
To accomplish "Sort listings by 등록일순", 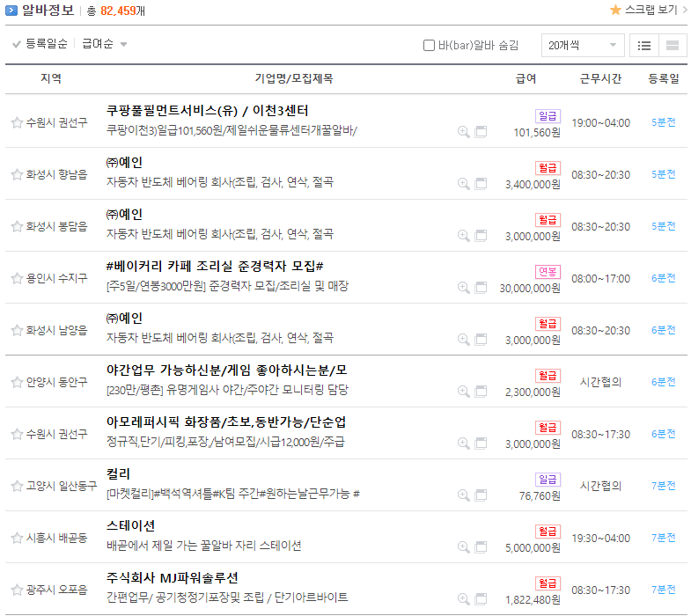I will coord(47,44).
